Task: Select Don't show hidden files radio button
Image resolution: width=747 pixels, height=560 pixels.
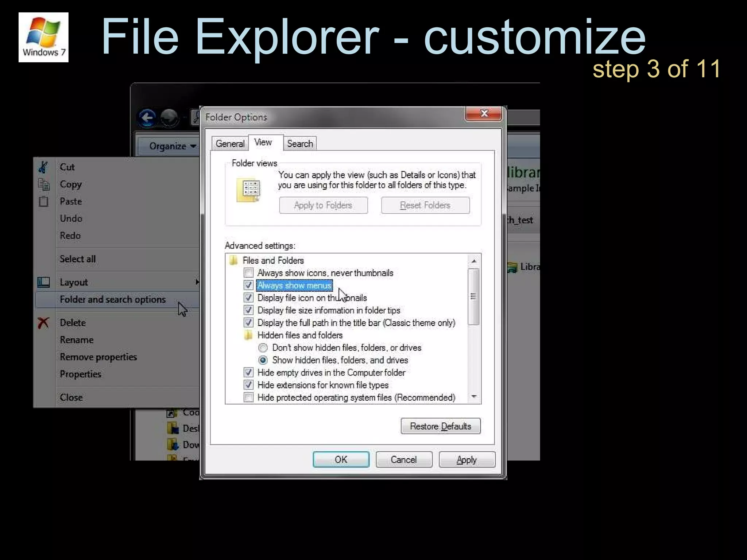Action: coord(263,348)
